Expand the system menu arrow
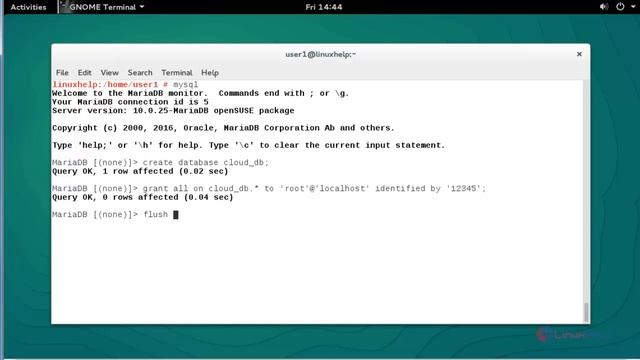The height and width of the screenshot is (360, 640). [x=633, y=7]
